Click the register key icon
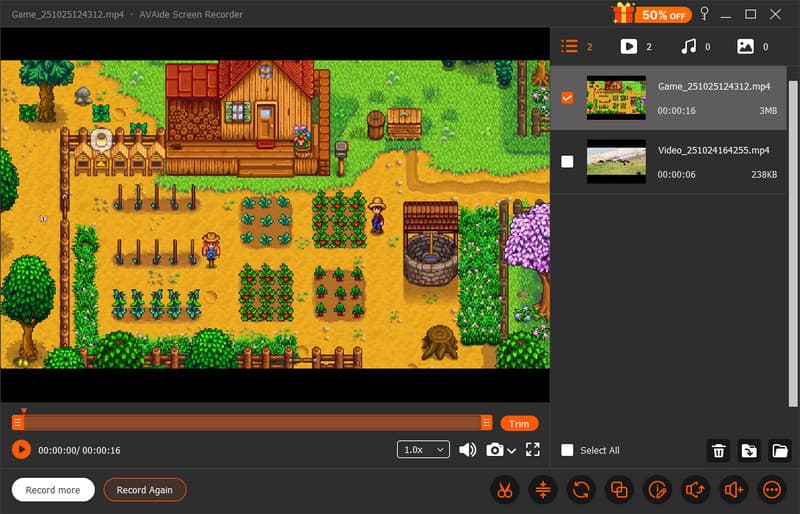Image resolution: width=800 pixels, height=514 pixels. pyautogui.click(x=705, y=13)
